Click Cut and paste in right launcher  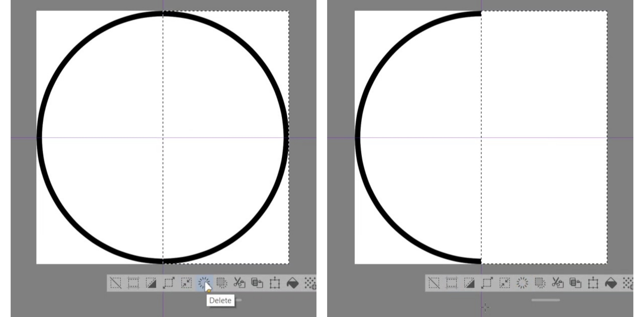pos(558,283)
